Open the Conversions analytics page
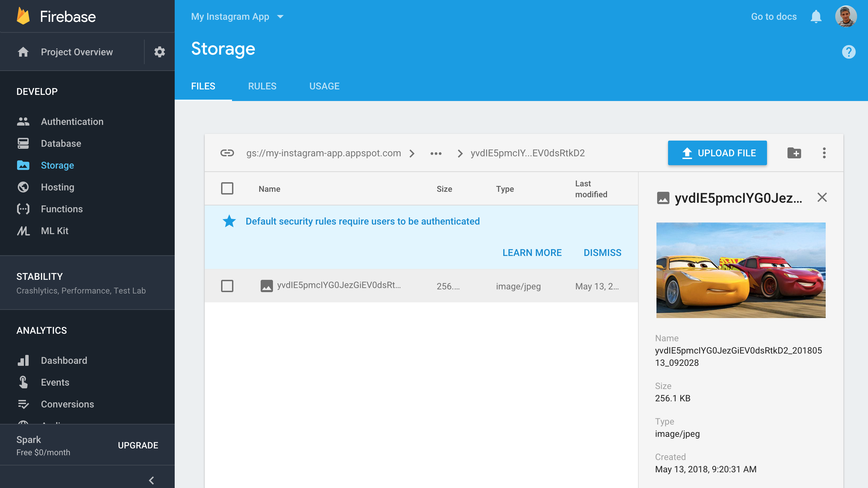 pyautogui.click(x=68, y=404)
